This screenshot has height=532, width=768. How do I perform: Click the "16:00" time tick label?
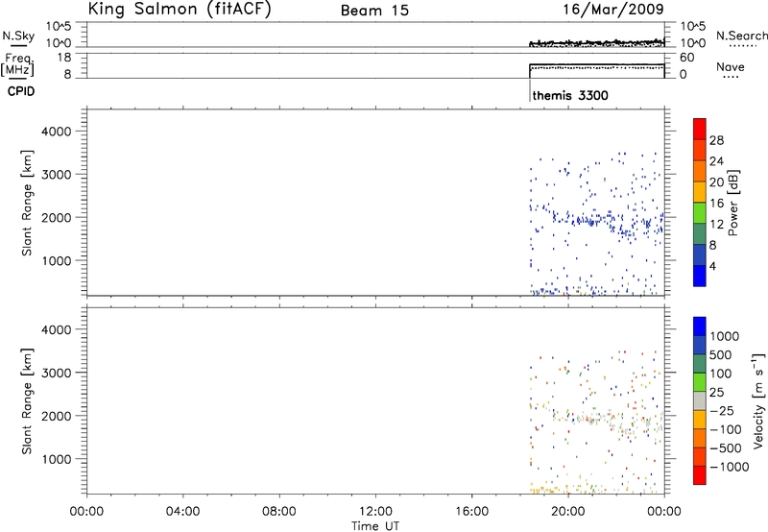[471, 512]
